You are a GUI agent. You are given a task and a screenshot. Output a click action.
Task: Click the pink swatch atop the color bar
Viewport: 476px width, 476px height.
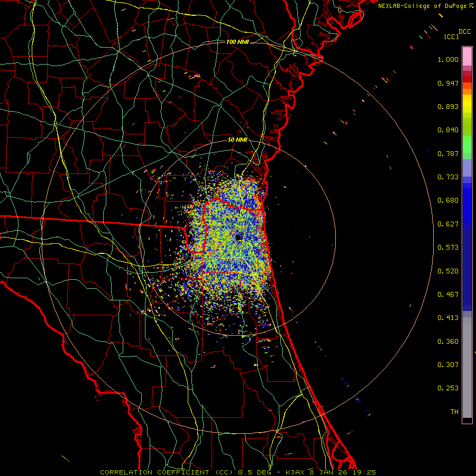tap(467, 56)
